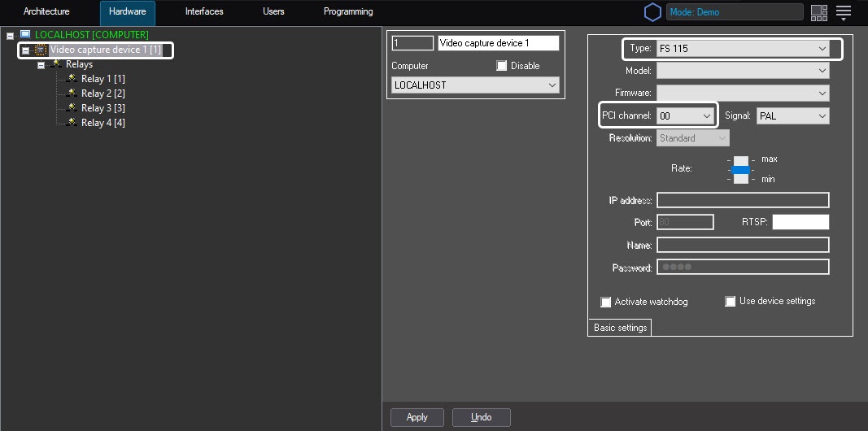Select Relay 1 [1] in tree
The height and width of the screenshot is (431, 868).
tap(103, 79)
